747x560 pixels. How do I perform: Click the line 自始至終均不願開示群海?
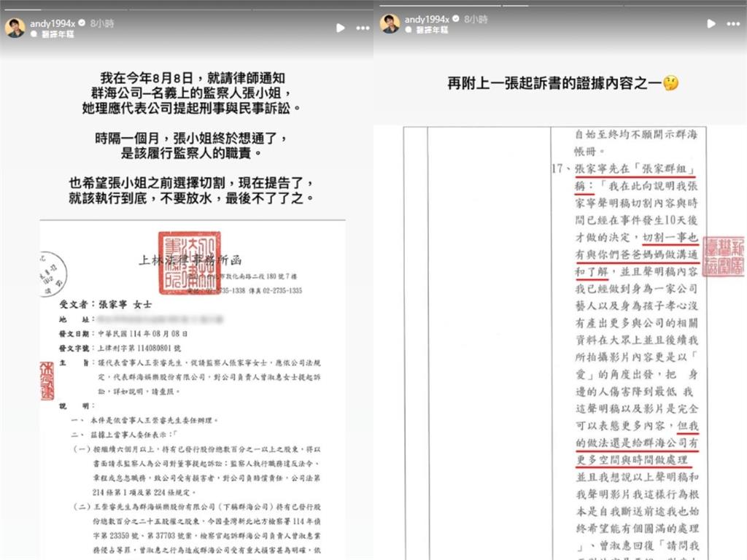point(636,134)
